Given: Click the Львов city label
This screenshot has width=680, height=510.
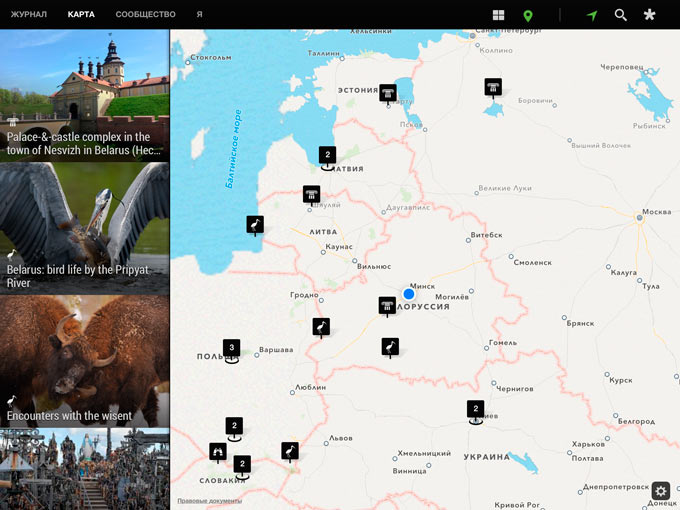Looking at the screenshot, I should (340, 438).
